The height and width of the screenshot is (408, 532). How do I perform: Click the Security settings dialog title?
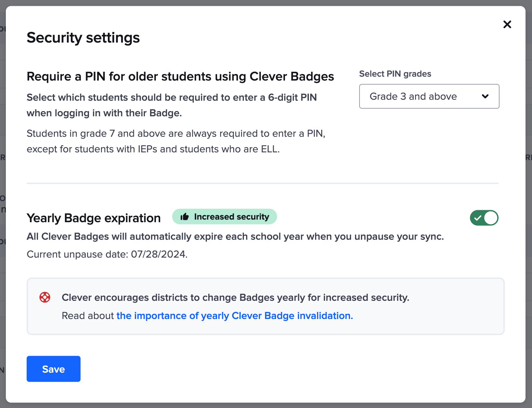click(83, 38)
